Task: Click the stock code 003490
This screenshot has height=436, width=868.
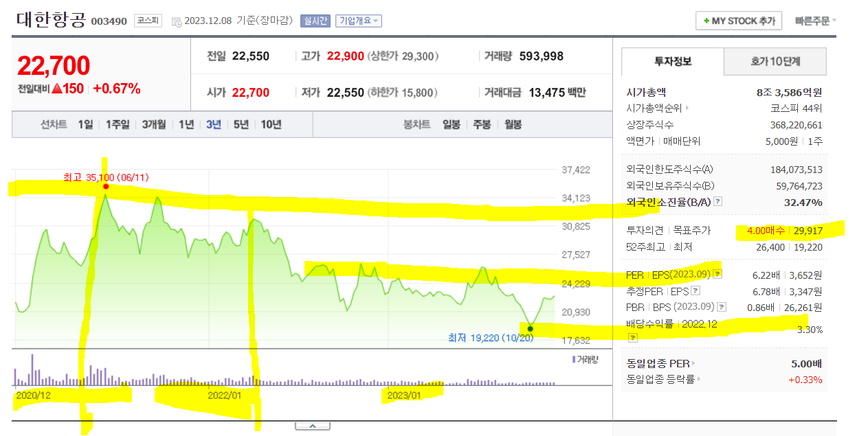Action: click(x=109, y=21)
